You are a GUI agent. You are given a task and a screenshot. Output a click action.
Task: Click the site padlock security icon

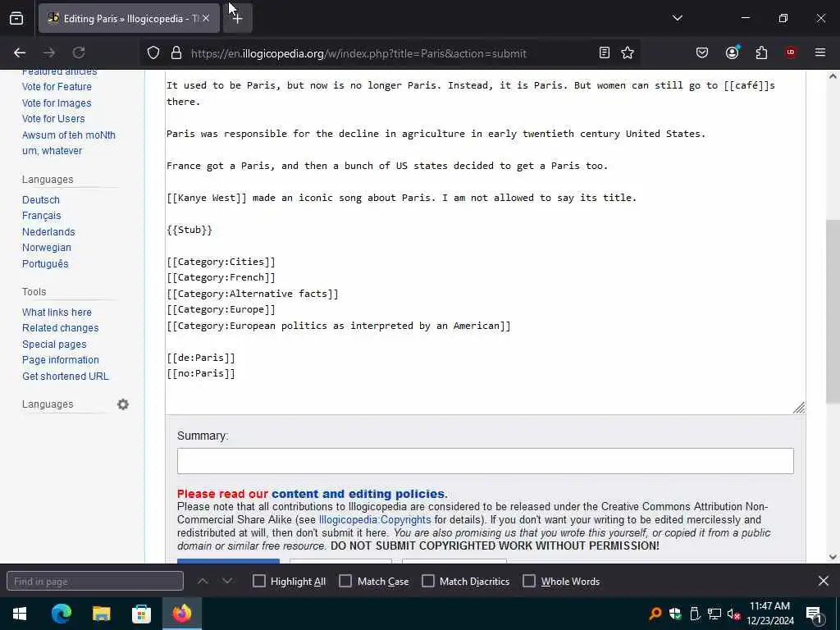point(176,53)
